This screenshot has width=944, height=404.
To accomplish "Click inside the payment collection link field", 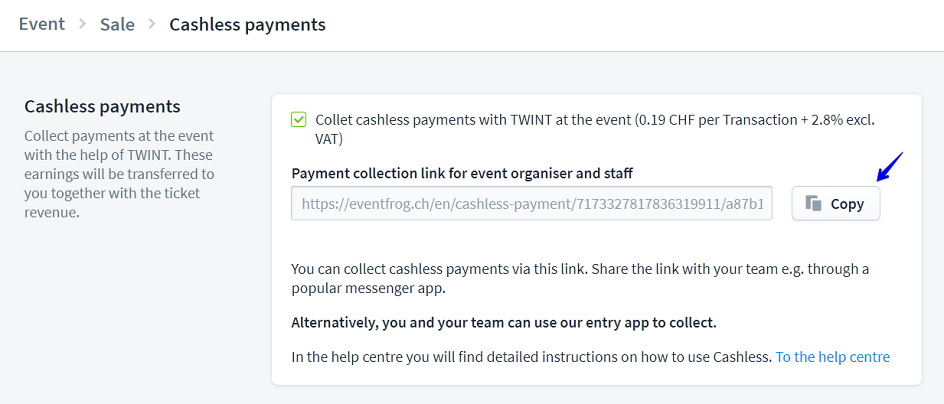I will coord(531,204).
